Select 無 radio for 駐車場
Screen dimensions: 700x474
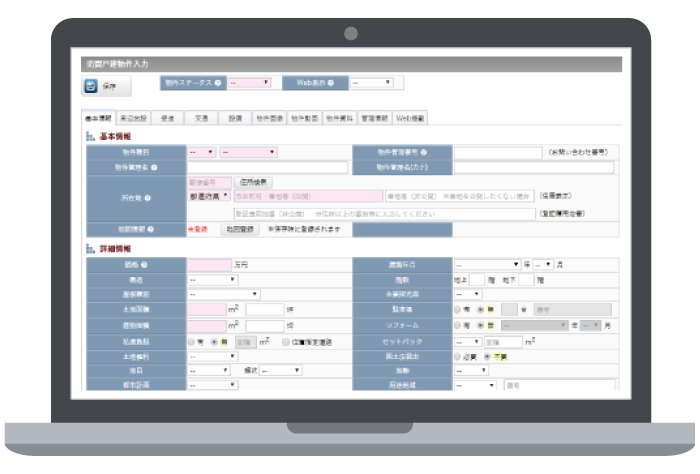(481, 309)
